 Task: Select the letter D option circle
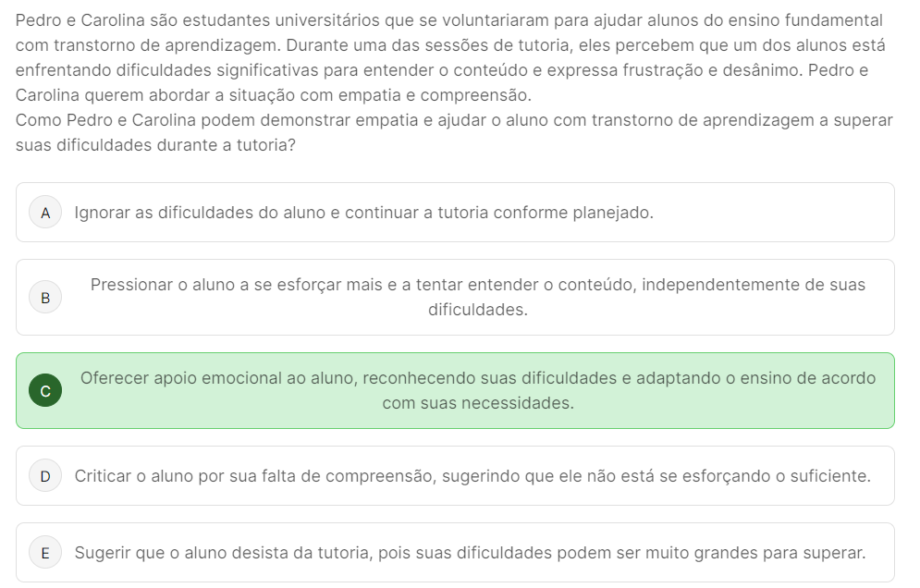point(45,476)
